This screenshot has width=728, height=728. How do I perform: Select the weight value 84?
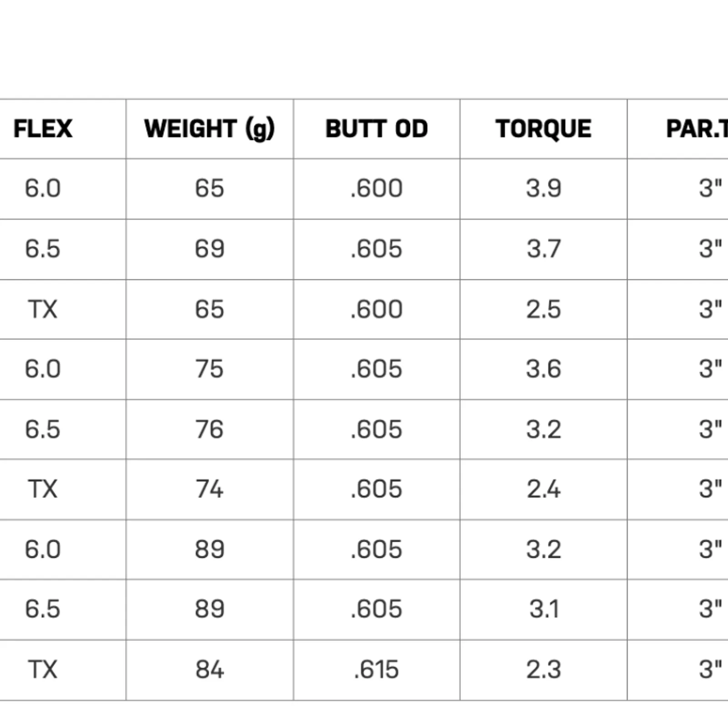[209, 669]
